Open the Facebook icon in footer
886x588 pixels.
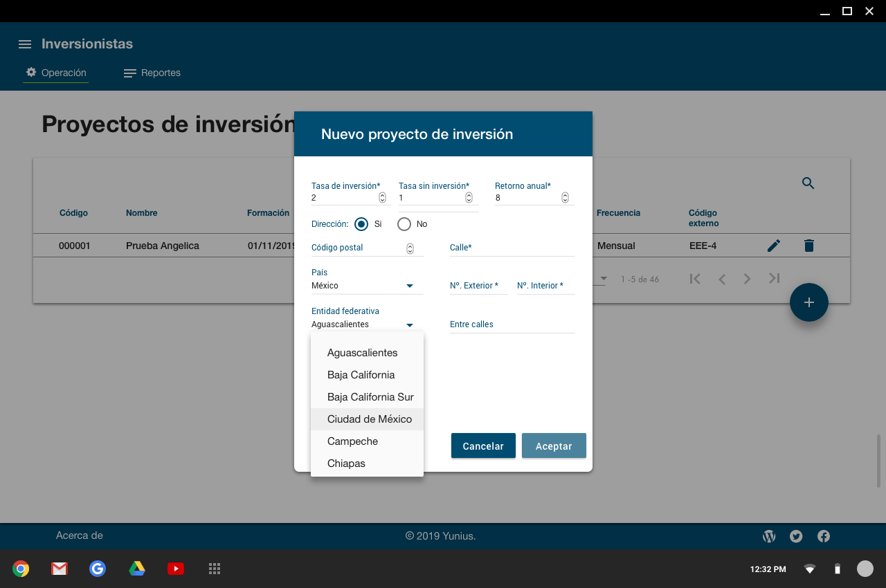(x=823, y=536)
